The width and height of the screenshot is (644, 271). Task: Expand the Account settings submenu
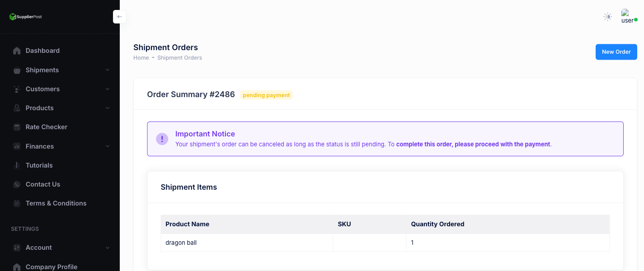coord(108,248)
